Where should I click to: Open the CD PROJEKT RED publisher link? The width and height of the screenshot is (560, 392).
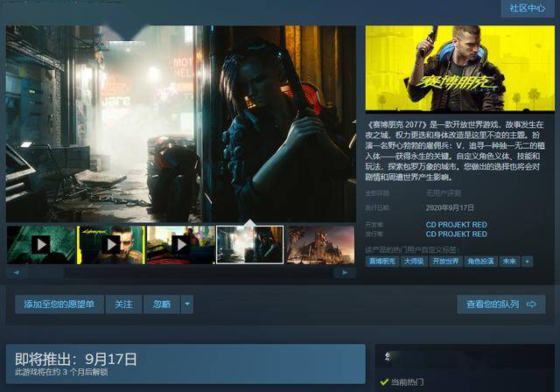[x=457, y=234]
